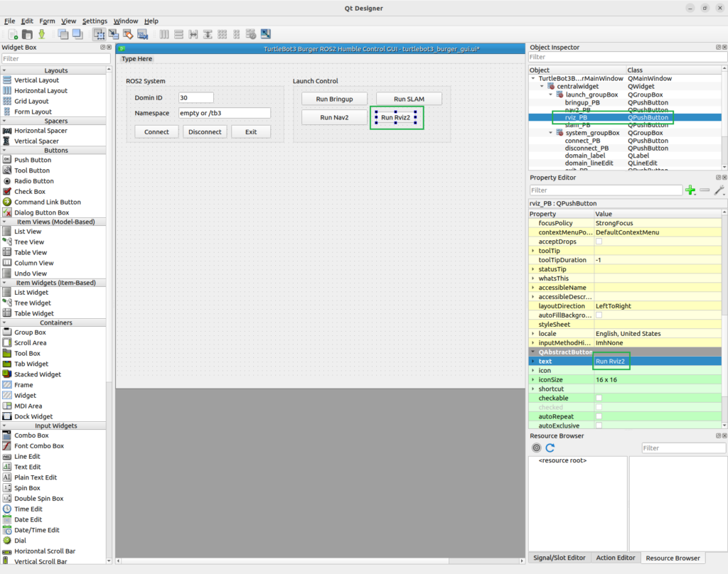Click 'Type Here' menu placeholder on form
Screen dimensions: 728x574
[x=137, y=59]
